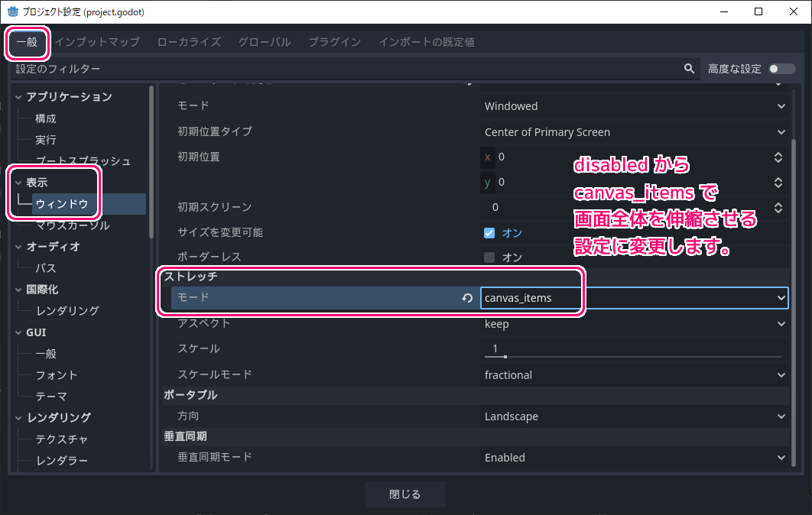
Task: Click the 垂直同期 section header
Action: (185, 436)
